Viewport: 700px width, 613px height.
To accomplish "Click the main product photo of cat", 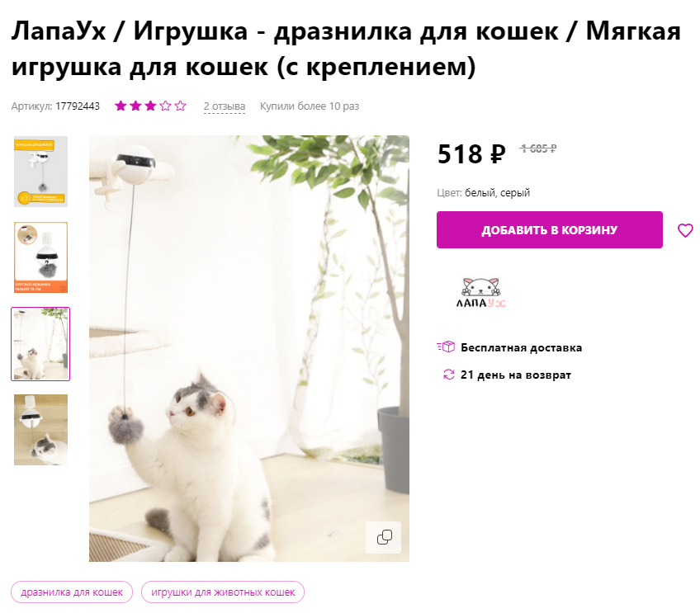I will coord(249,348).
